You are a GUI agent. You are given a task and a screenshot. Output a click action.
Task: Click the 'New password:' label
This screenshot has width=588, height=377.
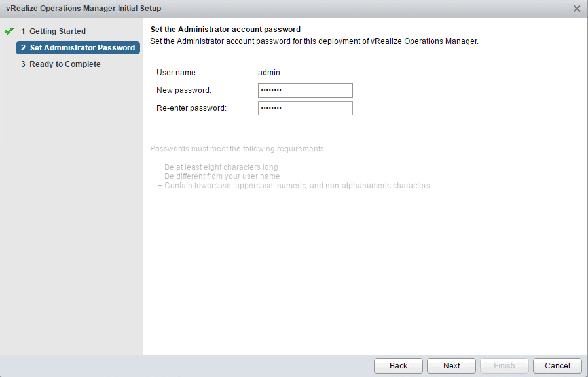184,90
